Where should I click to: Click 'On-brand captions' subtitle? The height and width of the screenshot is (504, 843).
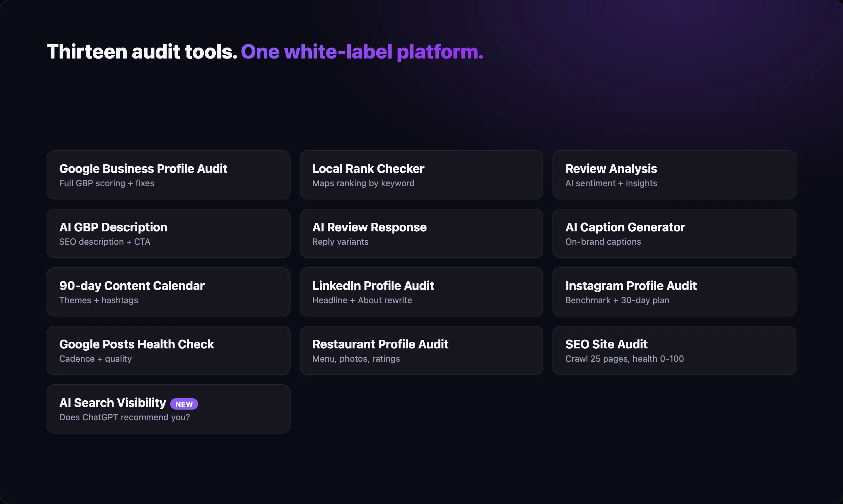point(603,242)
